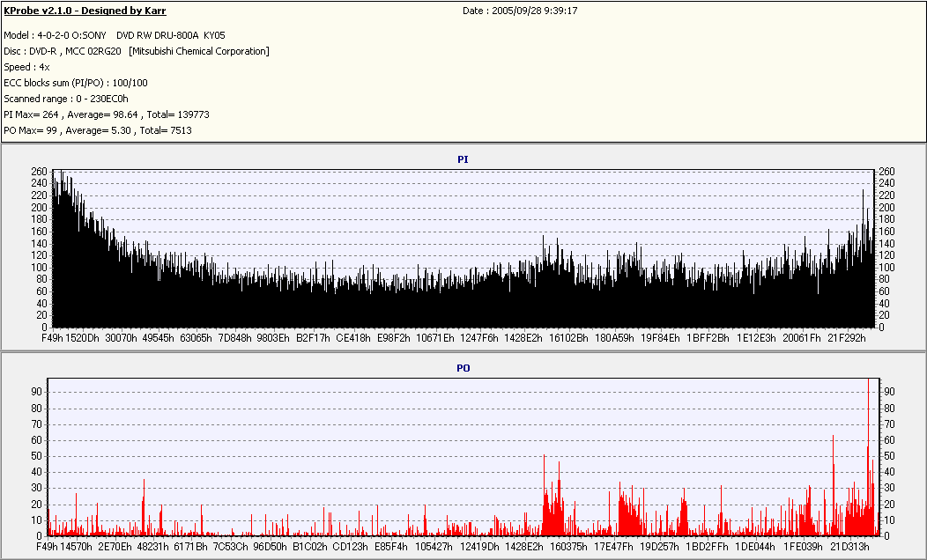Select the Sony DRU-800A model line
927x560 pixels.
(114, 34)
